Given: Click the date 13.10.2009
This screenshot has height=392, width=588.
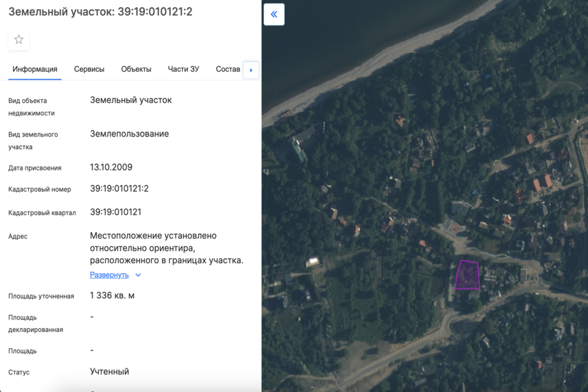Looking at the screenshot, I should pyautogui.click(x=111, y=168).
